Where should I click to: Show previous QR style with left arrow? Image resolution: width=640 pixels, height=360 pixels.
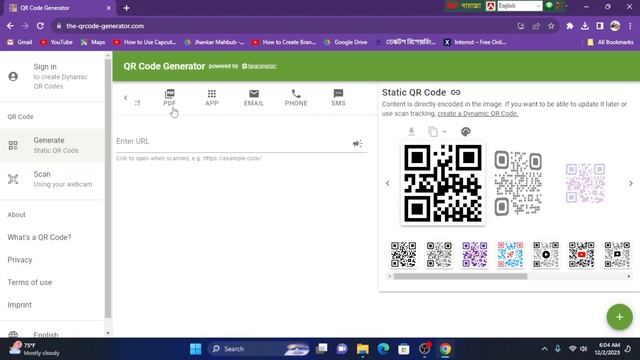coord(388,183)
